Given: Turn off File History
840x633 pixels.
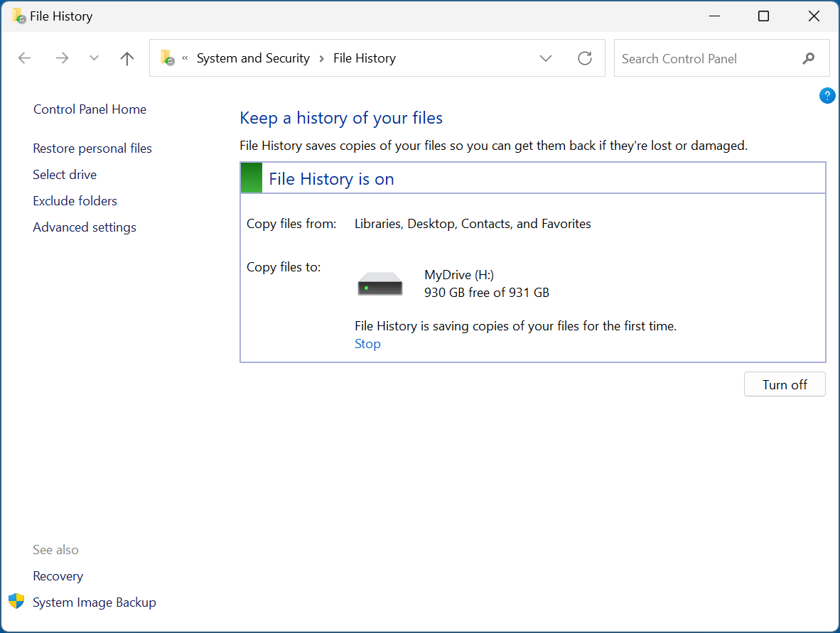Looking at the screenshot, I should [x=785, y=384].
